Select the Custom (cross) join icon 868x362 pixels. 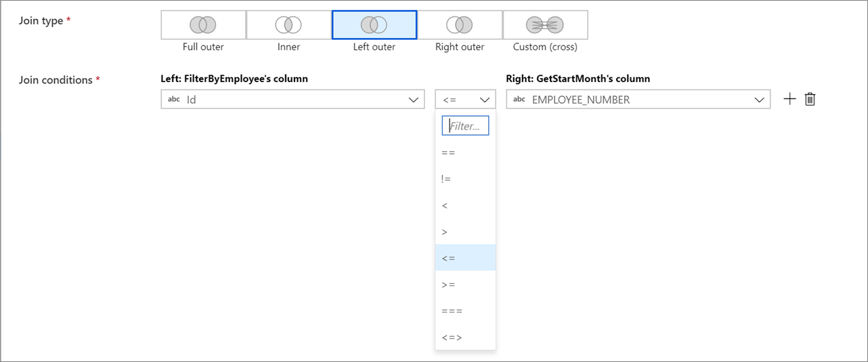pyautogui.click(x=545, y=25)
